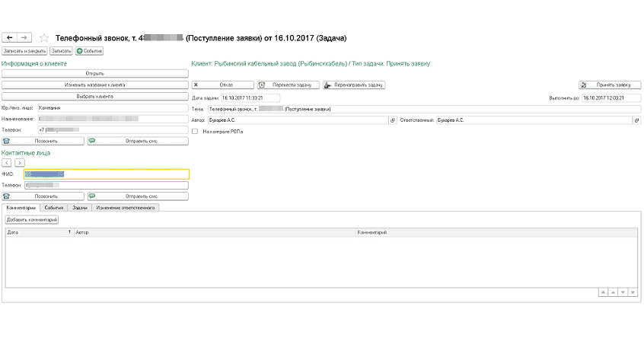Click the Автор field with Бударев А.С.
This screenshot has height=357, width=644.
tap(298, 120)
